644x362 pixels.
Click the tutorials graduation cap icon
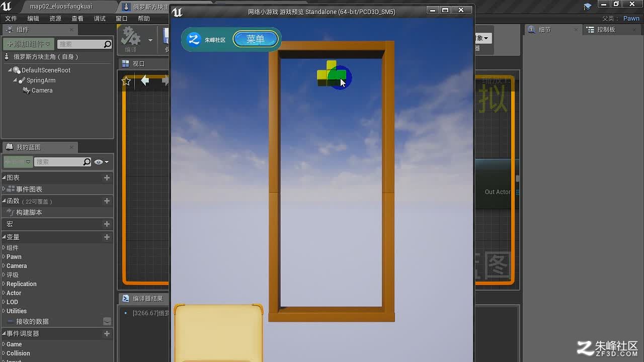click(x=588, y=7)
